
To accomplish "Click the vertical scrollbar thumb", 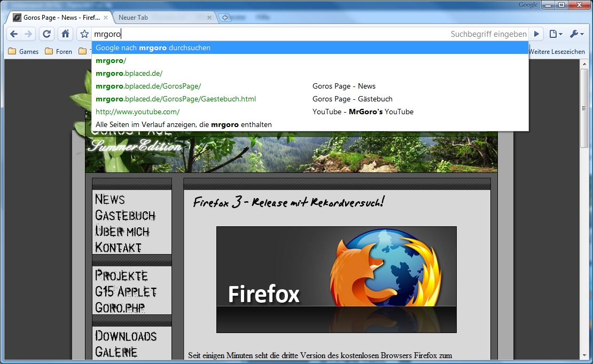I will (584, 108).
